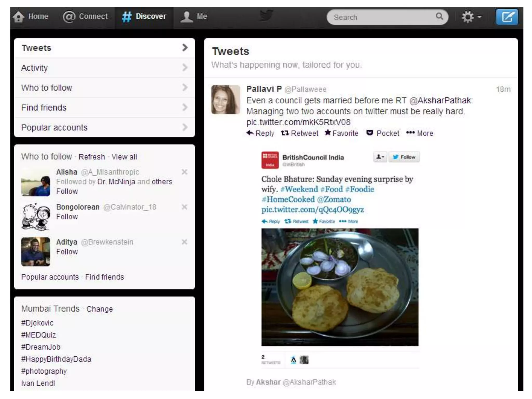Retweet Pallavi P's tweet
This screenshot has width=532, height=399.
pos(300,133)
